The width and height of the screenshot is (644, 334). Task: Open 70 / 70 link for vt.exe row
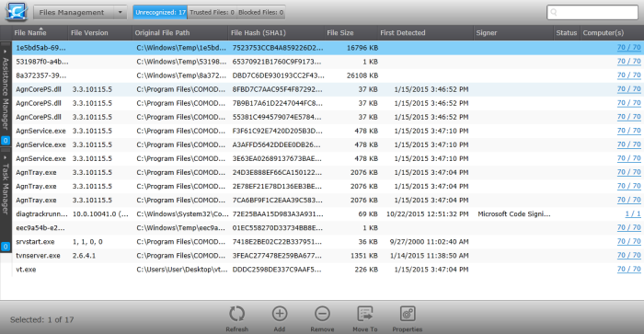[x=628, y=270]
